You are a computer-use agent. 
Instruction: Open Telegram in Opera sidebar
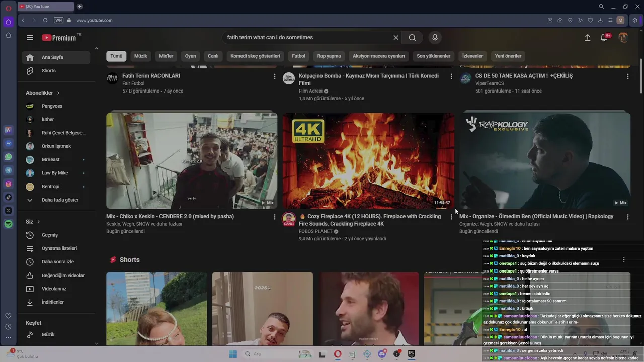tap(8, 170)
